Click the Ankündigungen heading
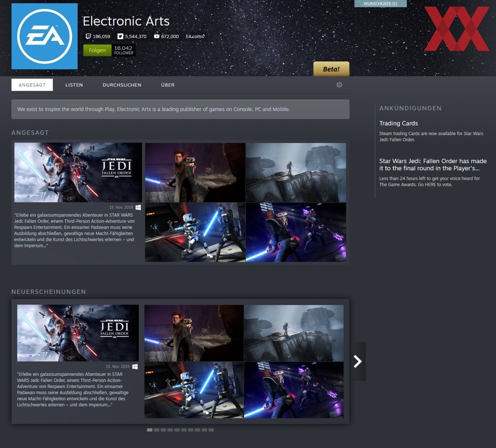Image resolution: width=496 pixels, height=448 pixels. pos(410,108)
